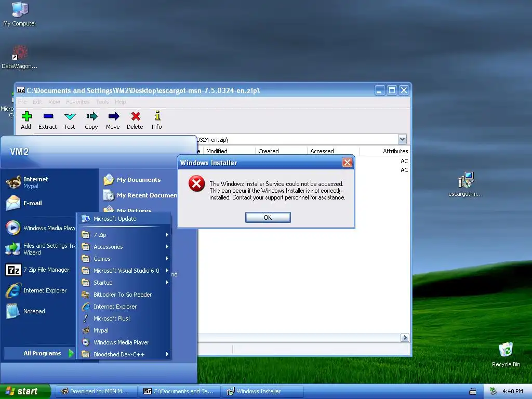This screenshot has width=532, height=399.
Task: Click the Delete toolbar icon
Action: (x=135, y=121)
